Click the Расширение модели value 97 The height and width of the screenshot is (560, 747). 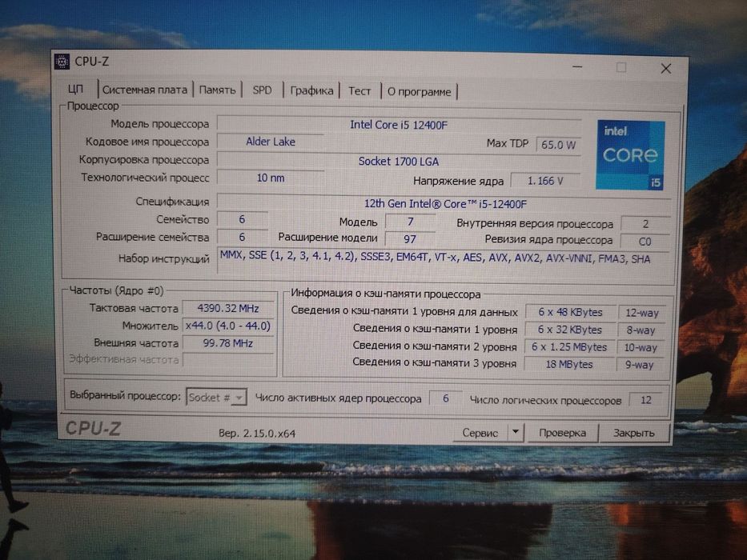[x=410, y=238]
